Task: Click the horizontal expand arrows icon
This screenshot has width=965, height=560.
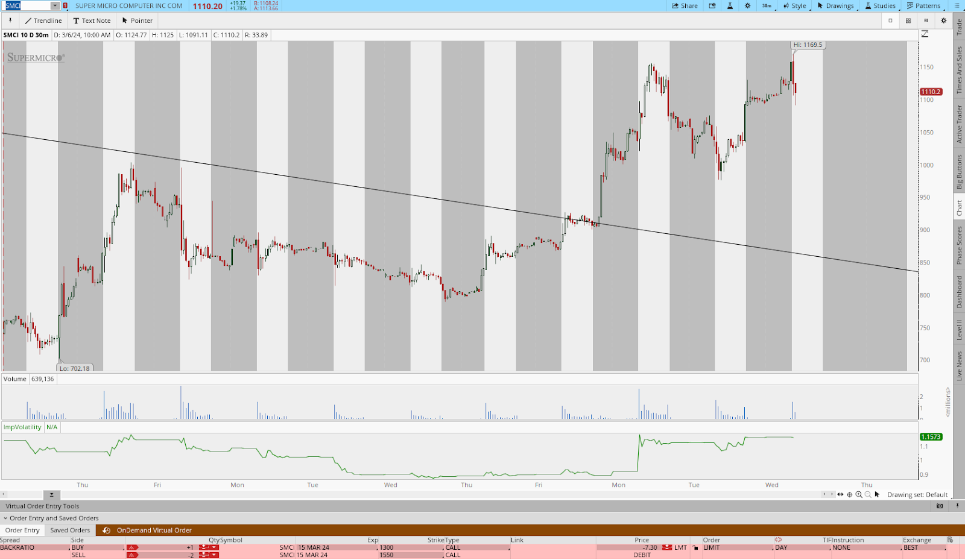Action: (x=840, y=494)
